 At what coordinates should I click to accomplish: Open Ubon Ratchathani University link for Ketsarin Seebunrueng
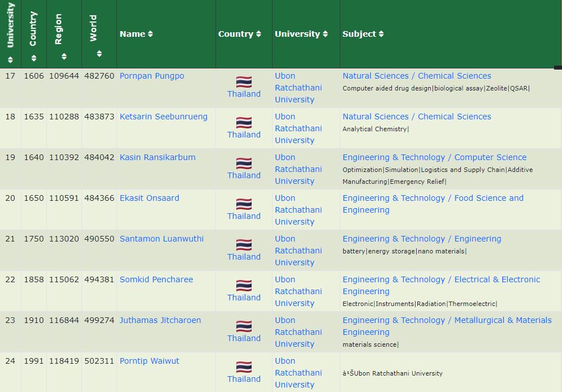[x=298, y=128]
